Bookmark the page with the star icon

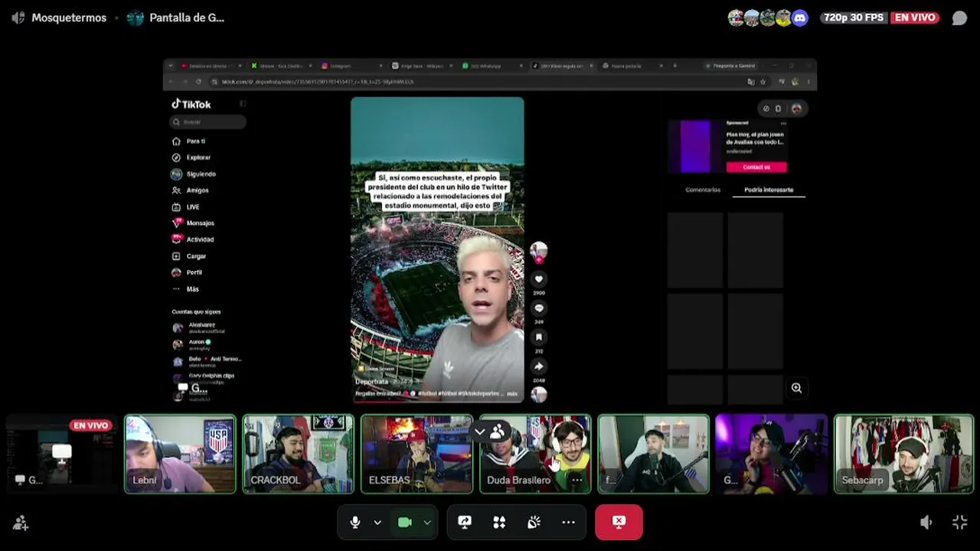(x=763, y=82)
